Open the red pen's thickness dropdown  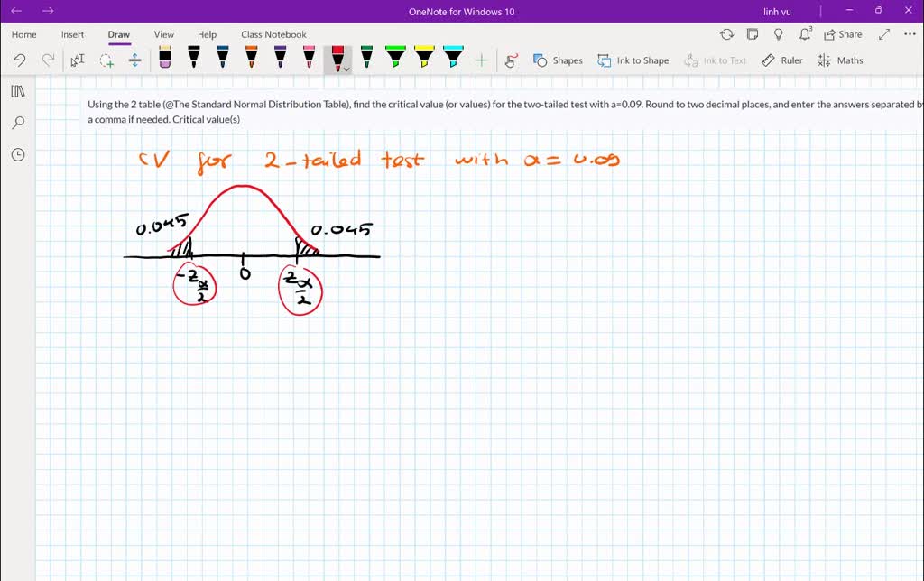(x=346, y=67)
